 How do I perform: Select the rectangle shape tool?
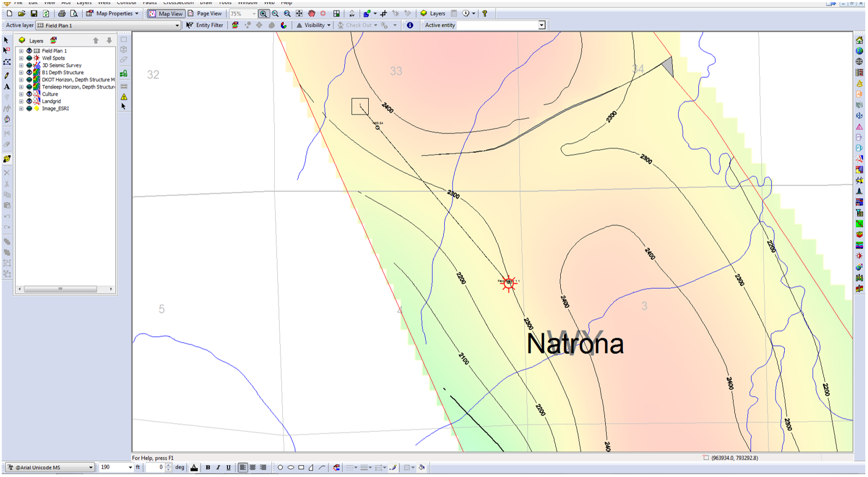click(x=301, y=467)
